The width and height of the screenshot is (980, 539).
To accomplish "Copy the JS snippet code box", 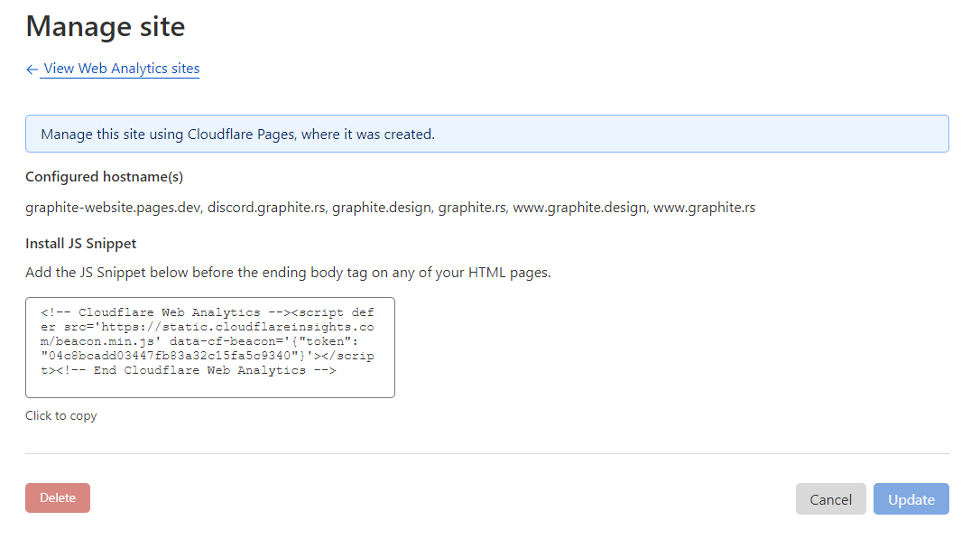I will tap(210, 348).
